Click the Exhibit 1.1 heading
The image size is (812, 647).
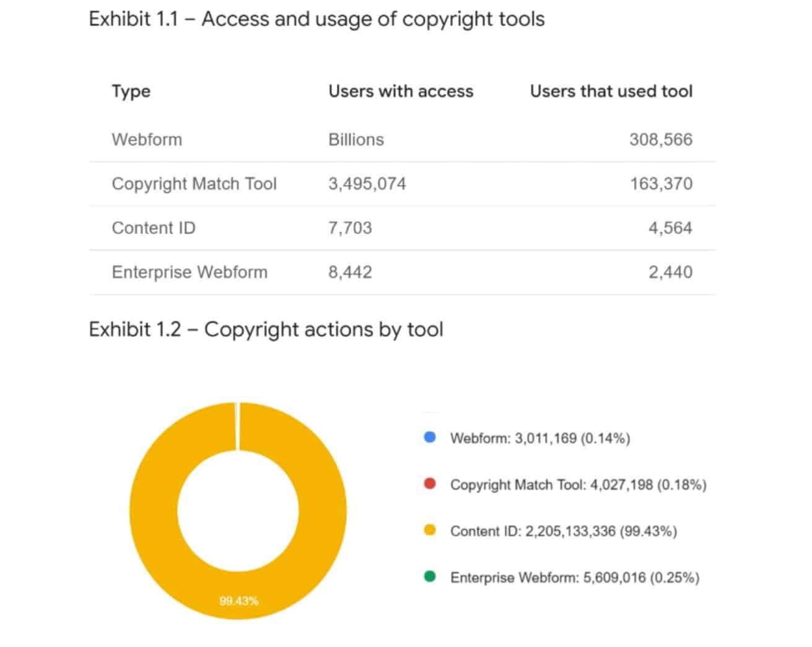pos(317,19)
